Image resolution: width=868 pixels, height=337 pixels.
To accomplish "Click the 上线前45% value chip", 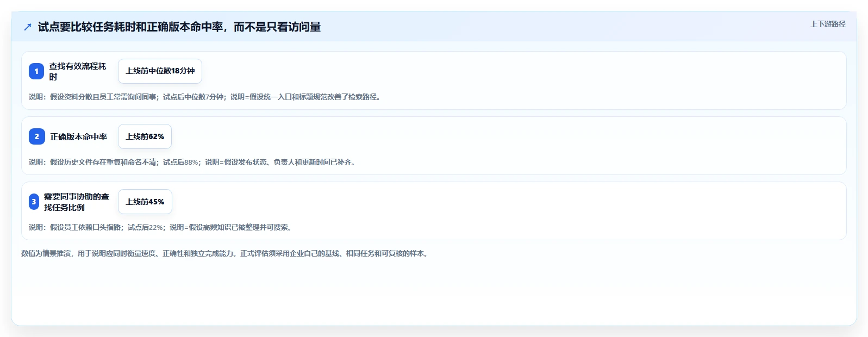I will pos(145,202).
